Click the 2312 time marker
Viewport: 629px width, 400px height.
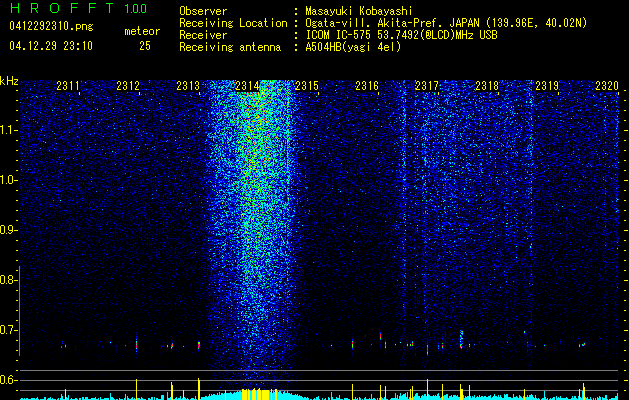[x=128, y=85]
